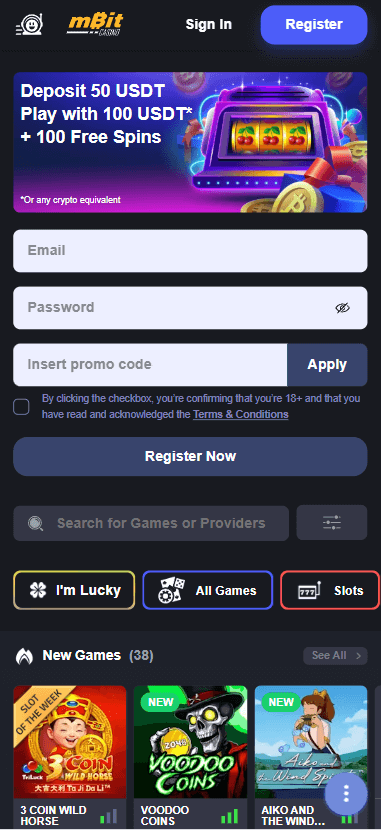Viewport: 381px width, 830px height.
Task: Click the search magnifier icon
Action: pos(36,524)
